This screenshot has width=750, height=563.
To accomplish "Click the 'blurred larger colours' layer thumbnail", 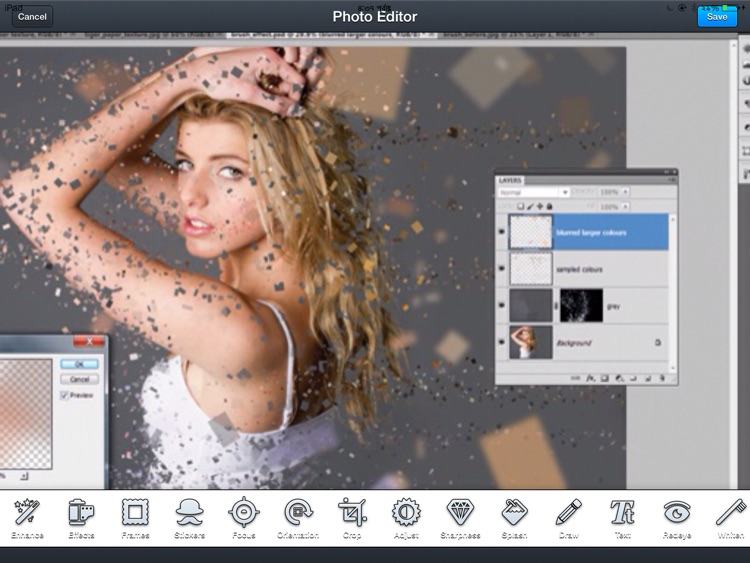I will point(531,232).
